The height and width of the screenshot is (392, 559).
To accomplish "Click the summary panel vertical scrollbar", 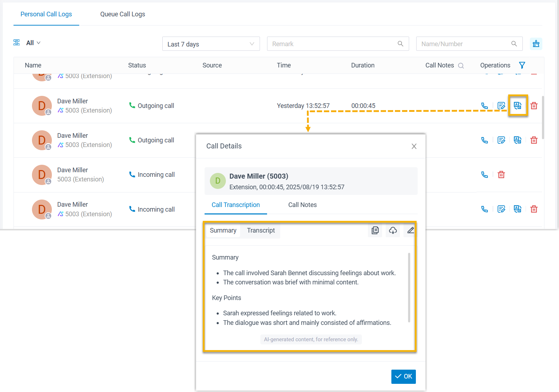I will click(x=409, y=287).
